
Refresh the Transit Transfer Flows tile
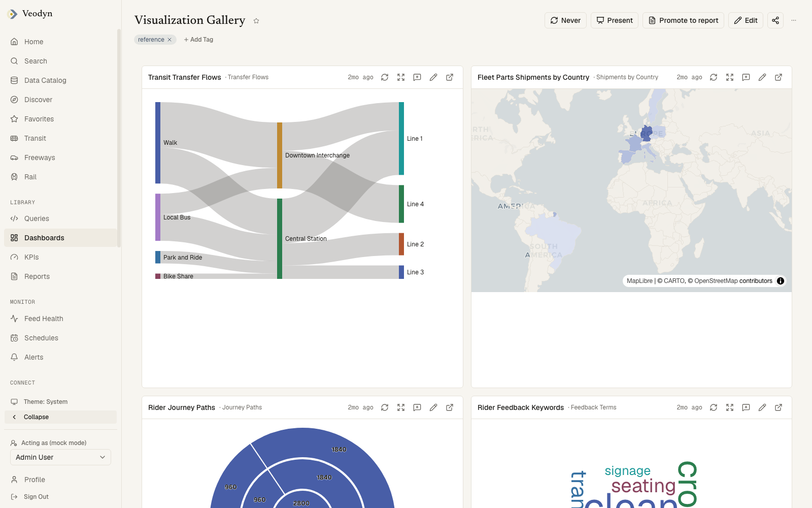point(385,77)
